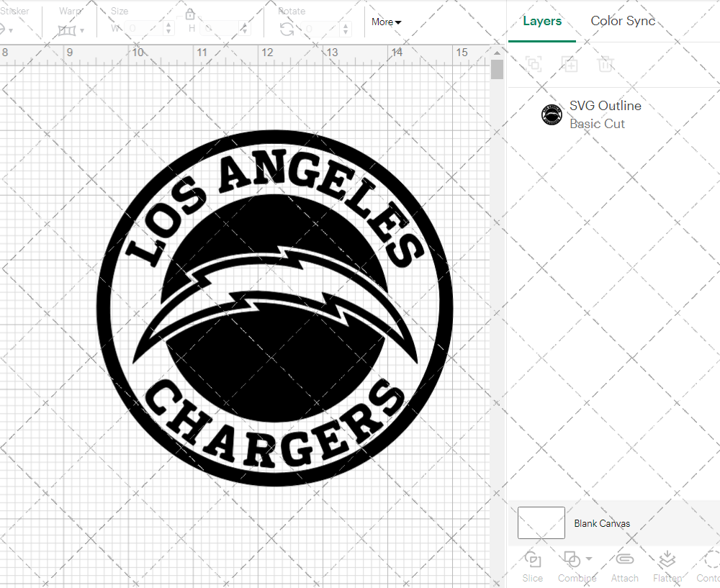Duplicate the layer using the copy icon

coord(570,64)
